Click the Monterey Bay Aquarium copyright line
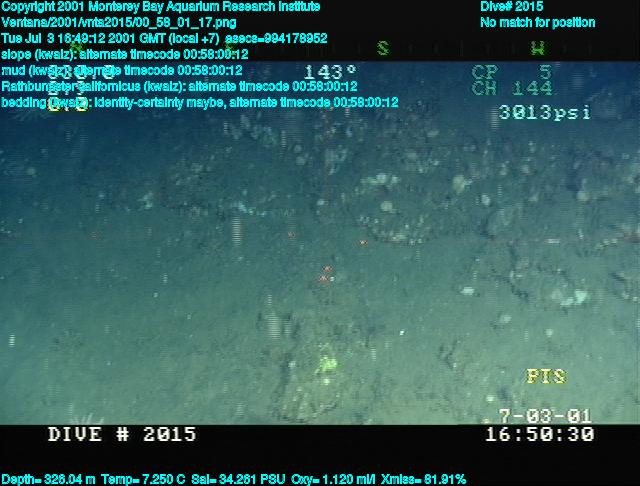Viewport: 640px width, 486px height. (161, 7)
